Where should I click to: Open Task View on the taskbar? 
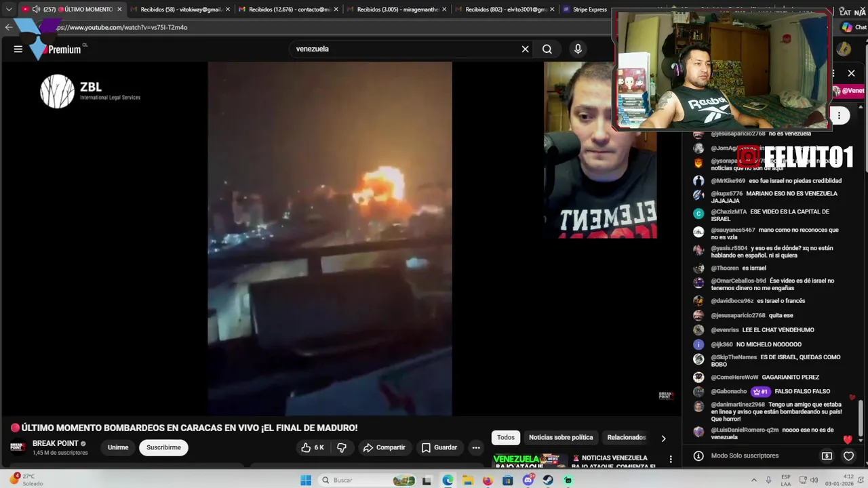[427, 481]
